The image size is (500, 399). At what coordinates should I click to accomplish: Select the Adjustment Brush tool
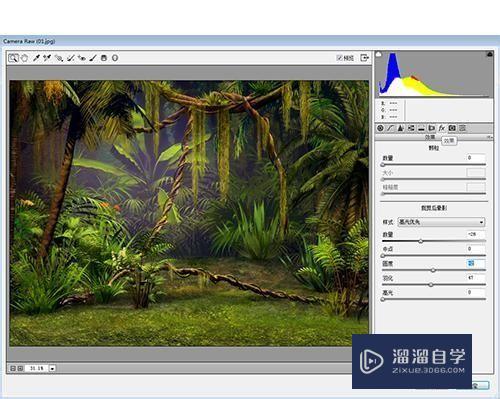(x=93, y=58)
